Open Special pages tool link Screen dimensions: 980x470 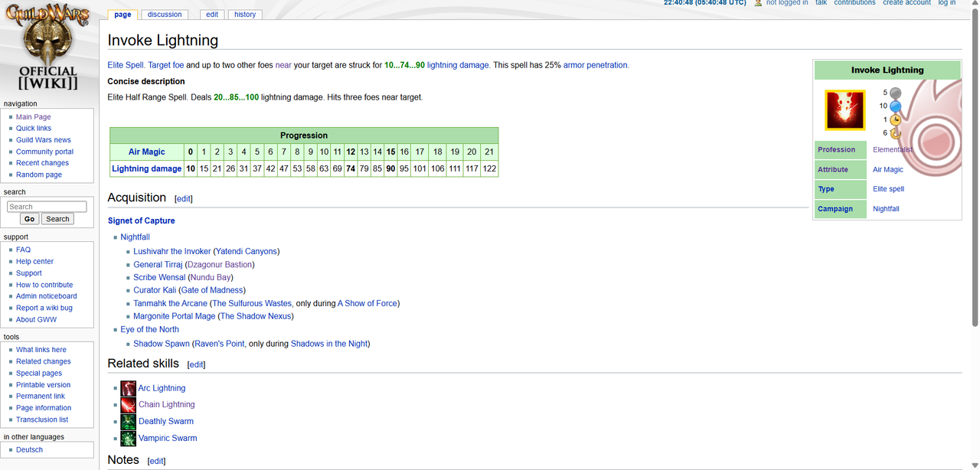39,373
